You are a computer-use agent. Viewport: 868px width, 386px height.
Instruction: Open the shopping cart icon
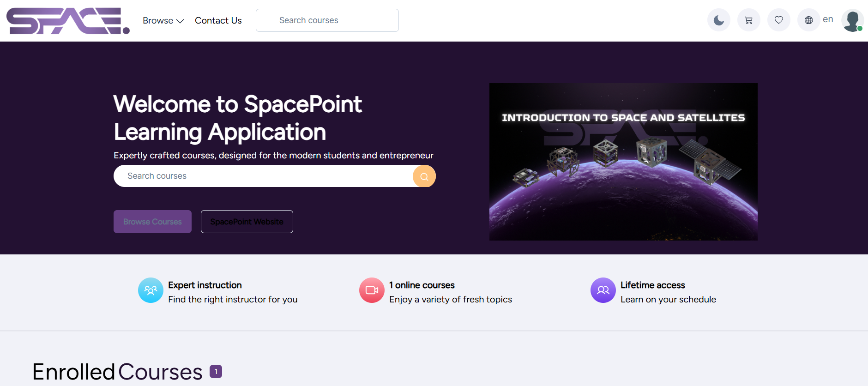point(749,20)
